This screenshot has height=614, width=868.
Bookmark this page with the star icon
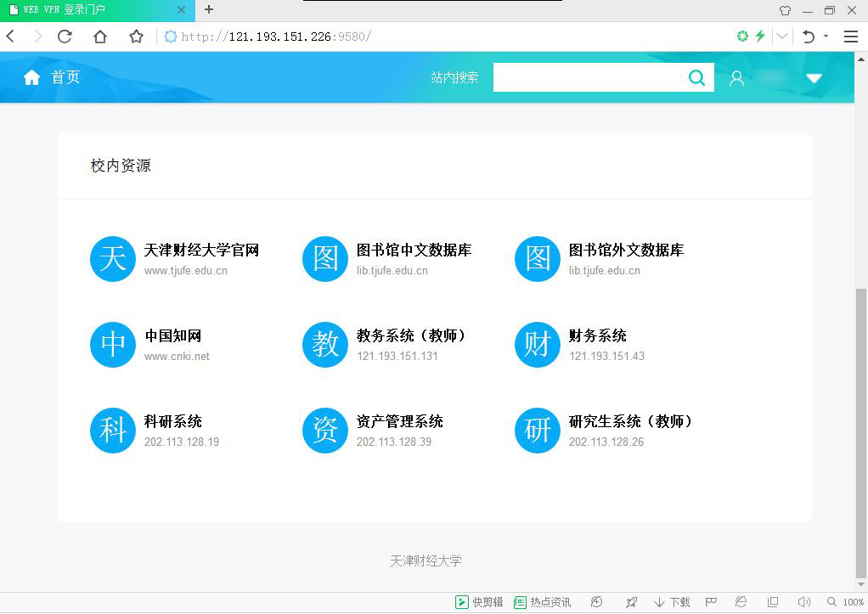point(136,37)
